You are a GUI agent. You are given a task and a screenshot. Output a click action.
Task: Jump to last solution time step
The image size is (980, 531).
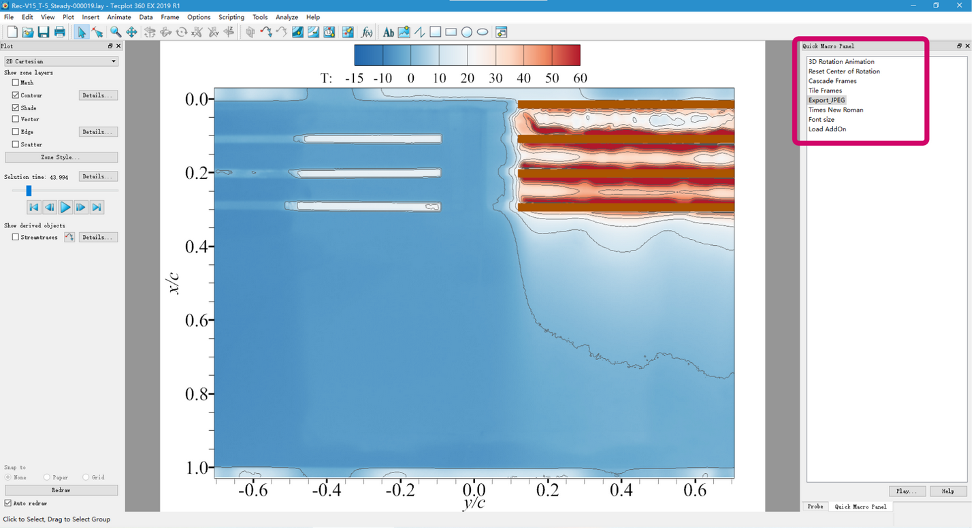pos(97,207)
